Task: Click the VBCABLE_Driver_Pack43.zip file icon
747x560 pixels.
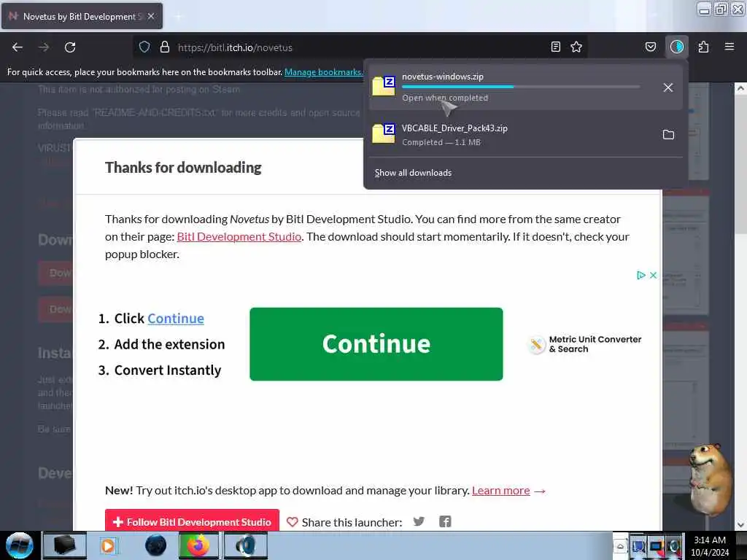Action: pyautogui.click(x=384, y=133)
